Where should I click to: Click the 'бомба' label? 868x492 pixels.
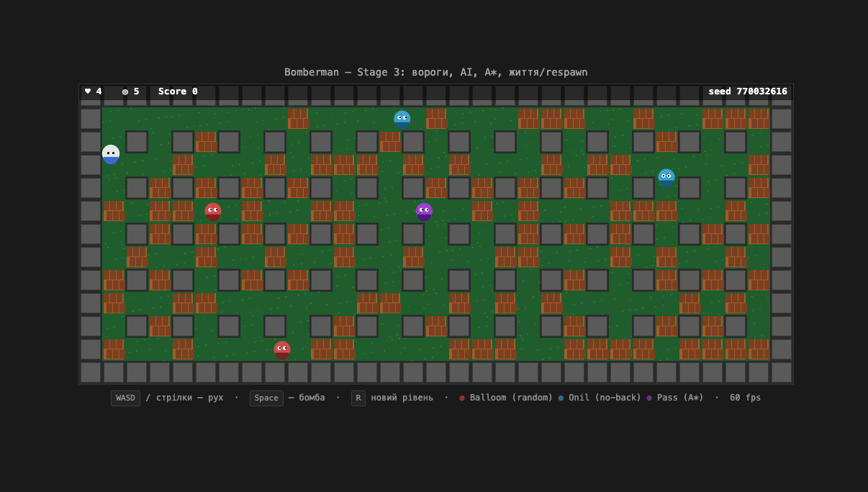[312, 398]
